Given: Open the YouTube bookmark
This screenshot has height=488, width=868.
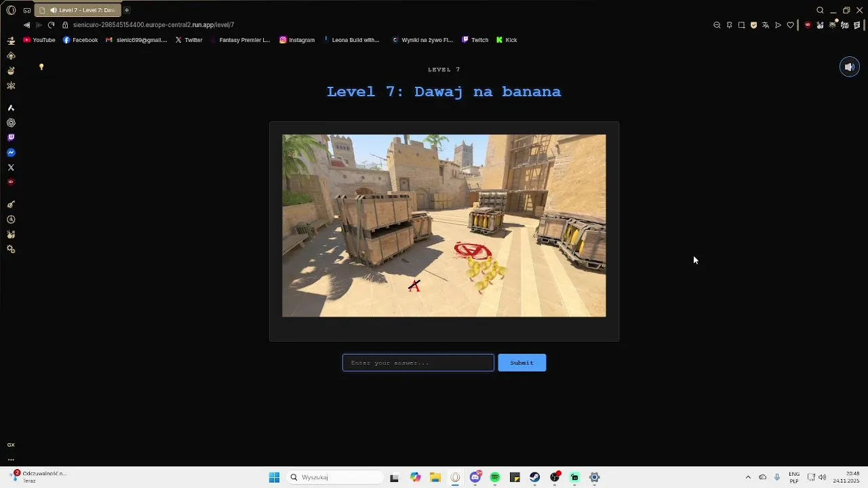Looking at the screenshot, I should coord(39,40).
